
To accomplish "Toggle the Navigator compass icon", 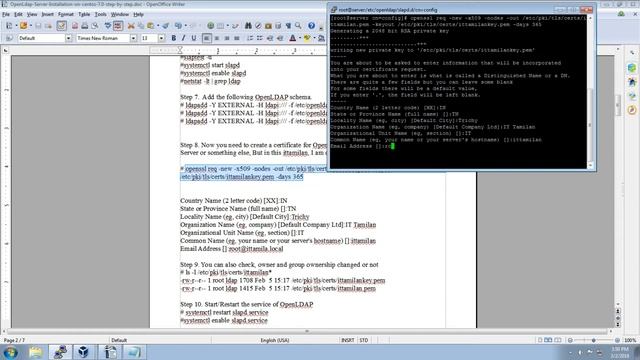I will pyautogui.click(x=258, y=26).
